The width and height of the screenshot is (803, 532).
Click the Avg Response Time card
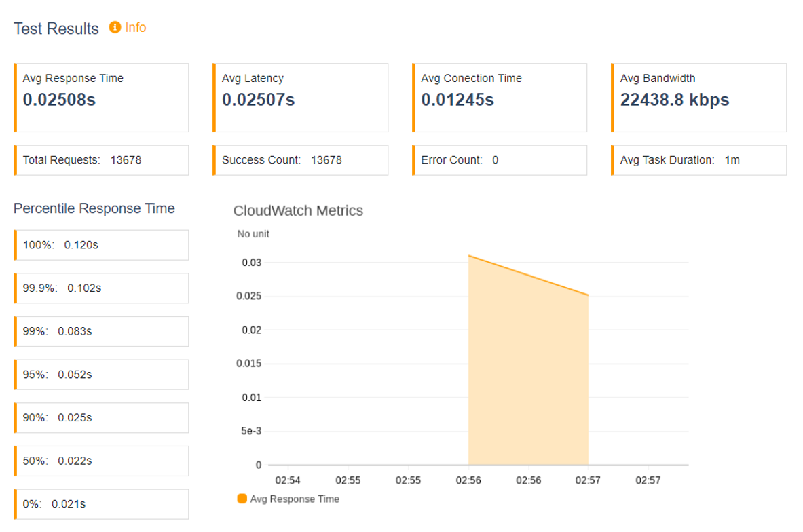(101, 98)
